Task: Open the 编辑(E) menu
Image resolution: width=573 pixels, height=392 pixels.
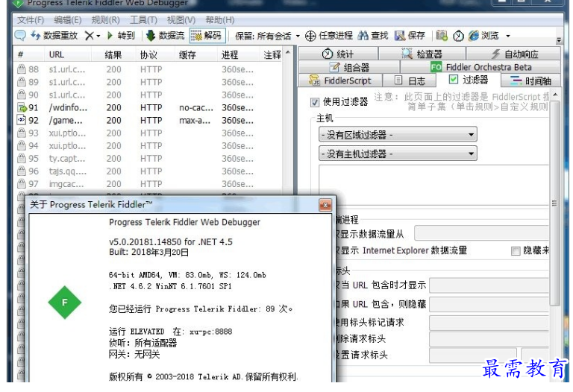Action: click(68, 20)
